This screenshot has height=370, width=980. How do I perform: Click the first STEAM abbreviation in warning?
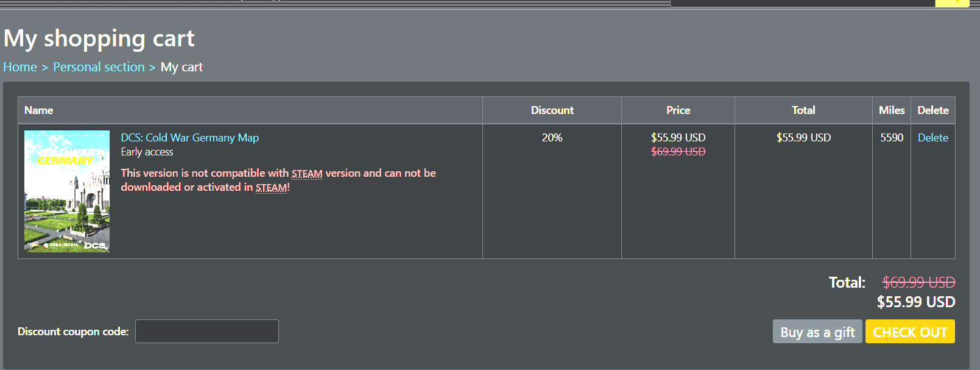307,174
